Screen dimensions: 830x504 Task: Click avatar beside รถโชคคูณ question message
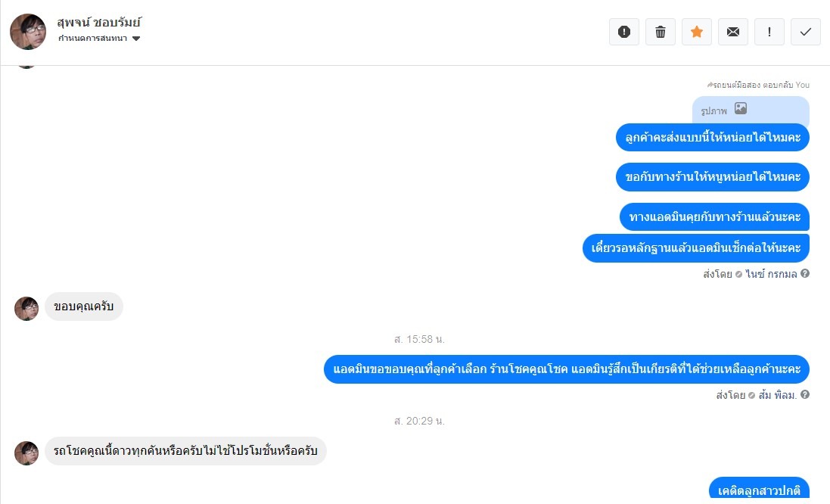[x=26, y=453]
